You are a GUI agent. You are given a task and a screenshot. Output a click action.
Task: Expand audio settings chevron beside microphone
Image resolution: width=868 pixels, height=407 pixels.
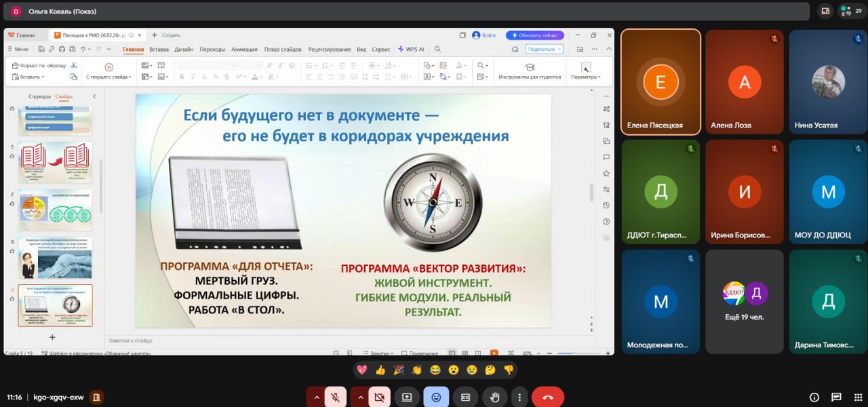click(x=316, y=398)
